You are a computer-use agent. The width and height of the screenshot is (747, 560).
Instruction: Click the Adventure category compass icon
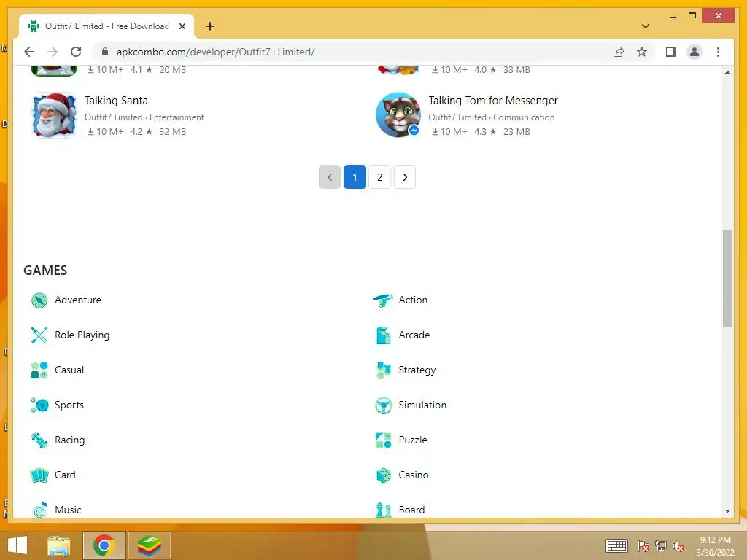(39, 300)
